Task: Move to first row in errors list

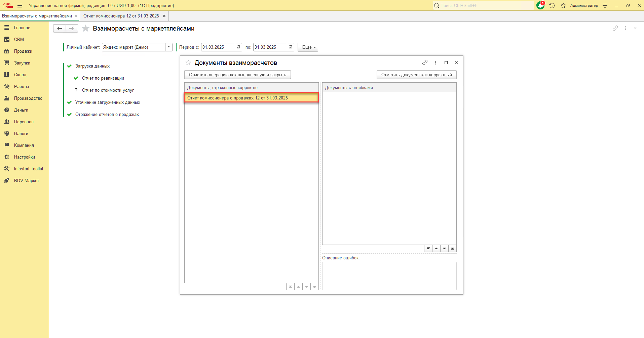Action: 428,249
